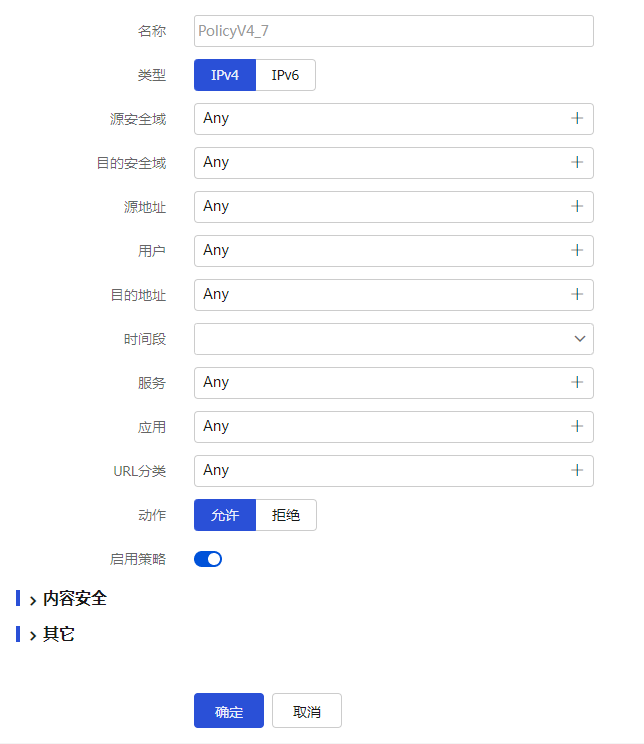The image size is (644, 744).
Task: Click inside the 服务 Any field
Action: click(380, 382)
